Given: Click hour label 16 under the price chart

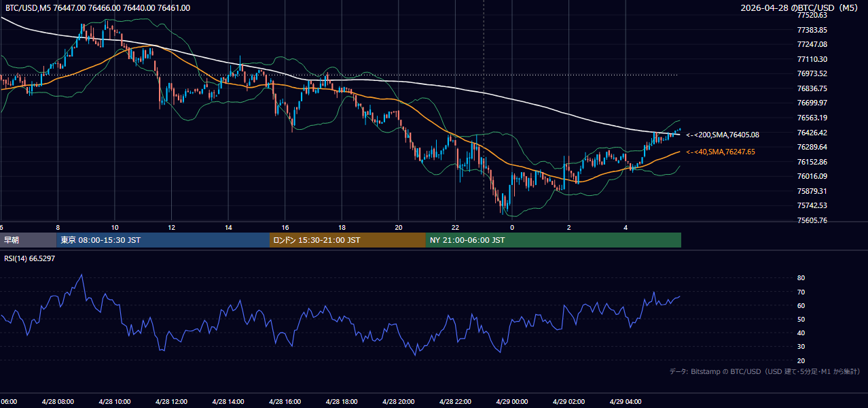Looking at the screenshot, I should 285,228.
